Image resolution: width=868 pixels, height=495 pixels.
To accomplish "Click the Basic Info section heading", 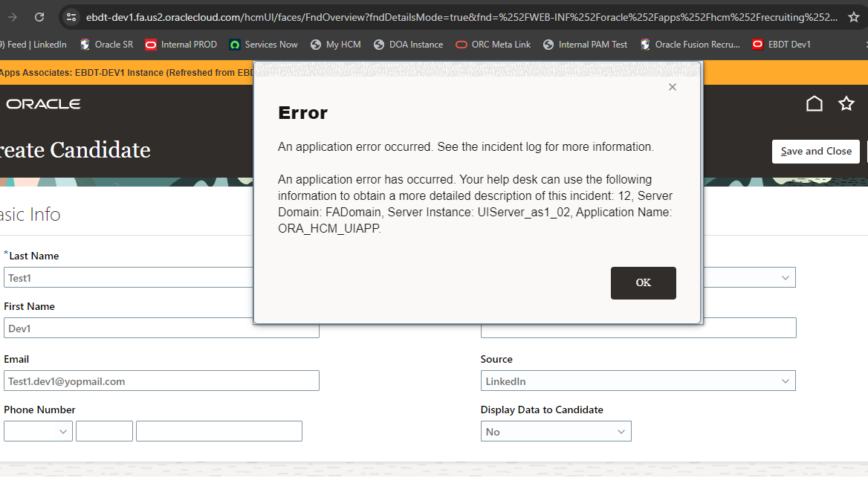I will (x=30, y=215).
